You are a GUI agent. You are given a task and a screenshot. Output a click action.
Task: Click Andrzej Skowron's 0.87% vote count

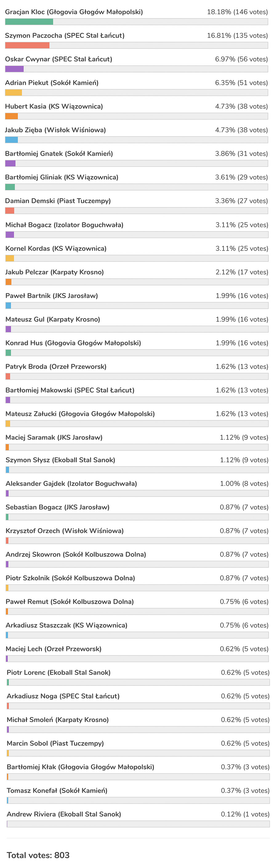pos(244,554)
